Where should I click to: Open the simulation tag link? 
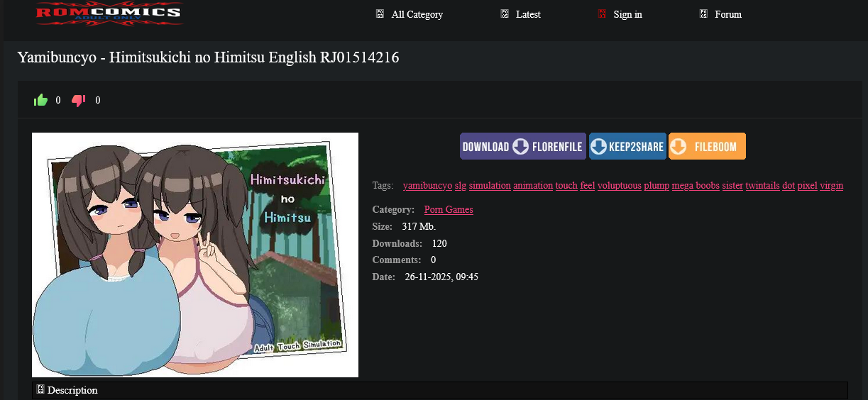(490, 185)
